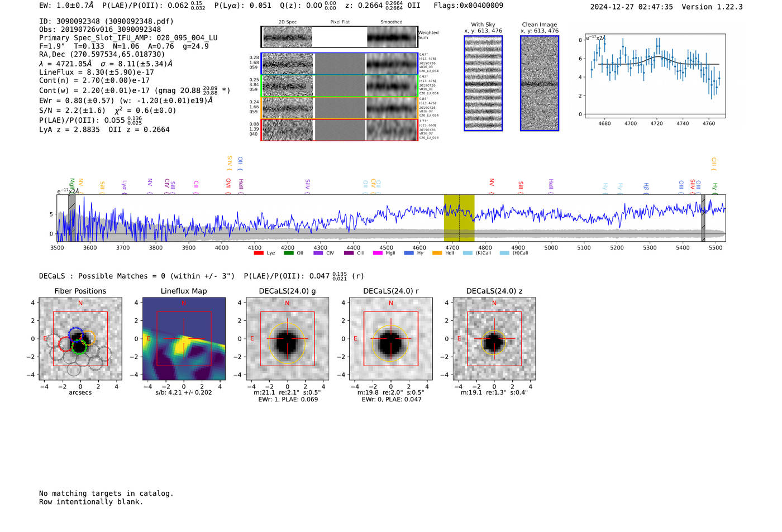
Task: Click the Weighted Sum 2D spectrum strip
Action: tap(340, 37)
